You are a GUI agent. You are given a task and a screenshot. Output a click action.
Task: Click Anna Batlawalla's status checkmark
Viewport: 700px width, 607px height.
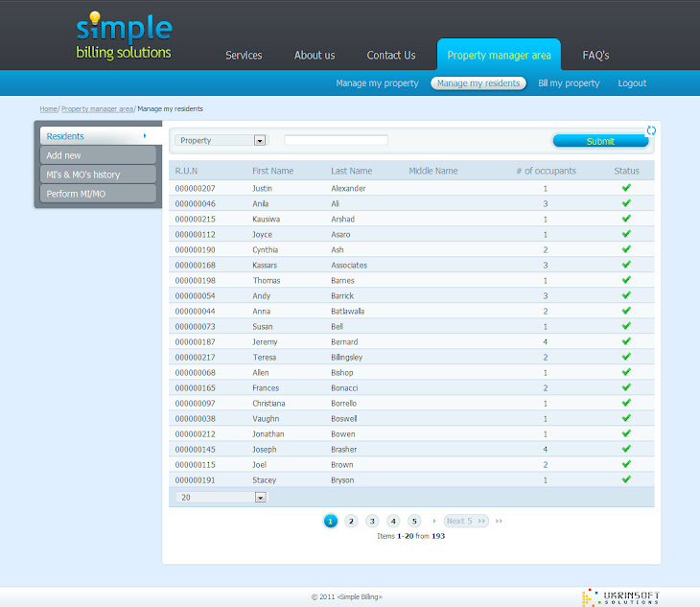(x=626, y=311)
